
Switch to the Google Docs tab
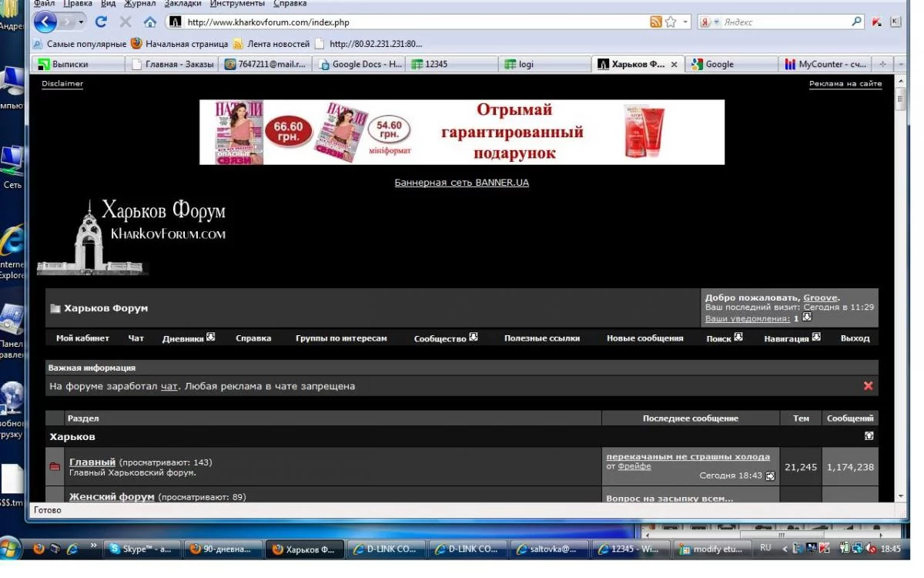pos(359,64)
